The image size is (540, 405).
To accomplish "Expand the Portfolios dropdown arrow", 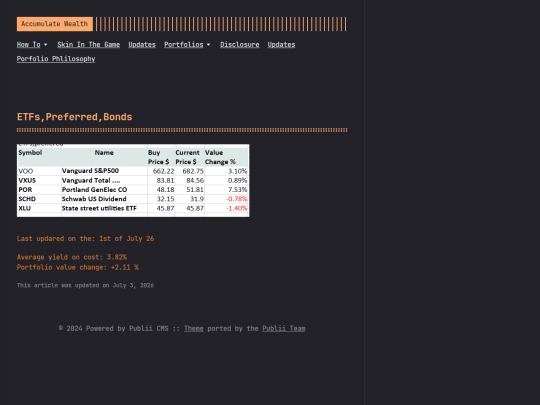I will (x=208, y=45).
